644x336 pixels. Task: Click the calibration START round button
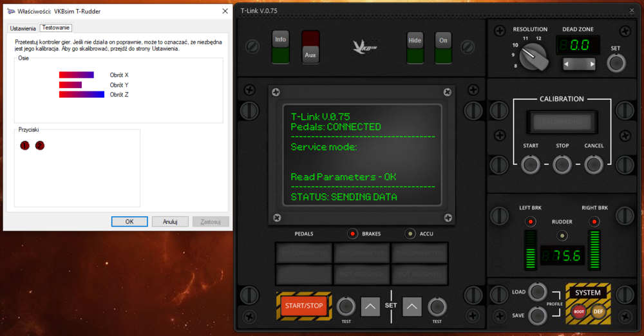(x=530, y=165)
